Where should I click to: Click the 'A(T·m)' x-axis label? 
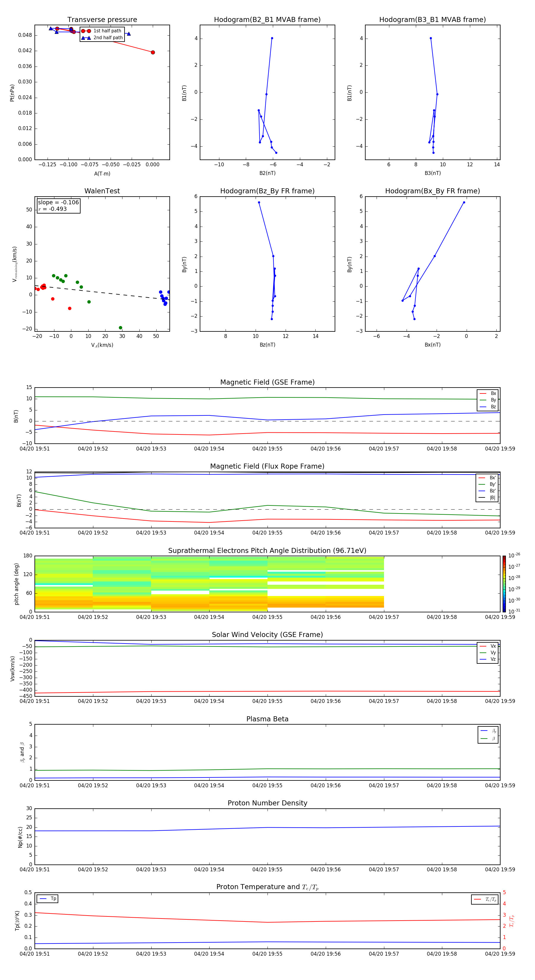[x=102, y=174]
